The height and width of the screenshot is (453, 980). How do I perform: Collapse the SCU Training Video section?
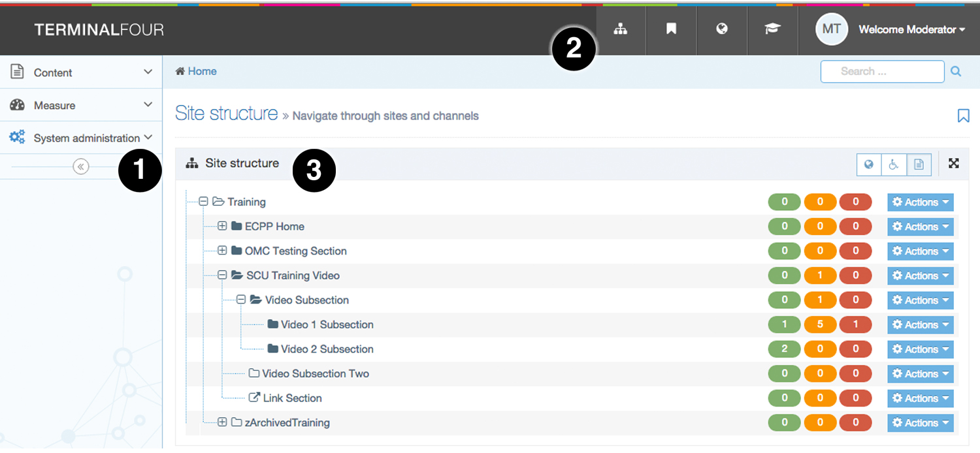pos(222,275)
